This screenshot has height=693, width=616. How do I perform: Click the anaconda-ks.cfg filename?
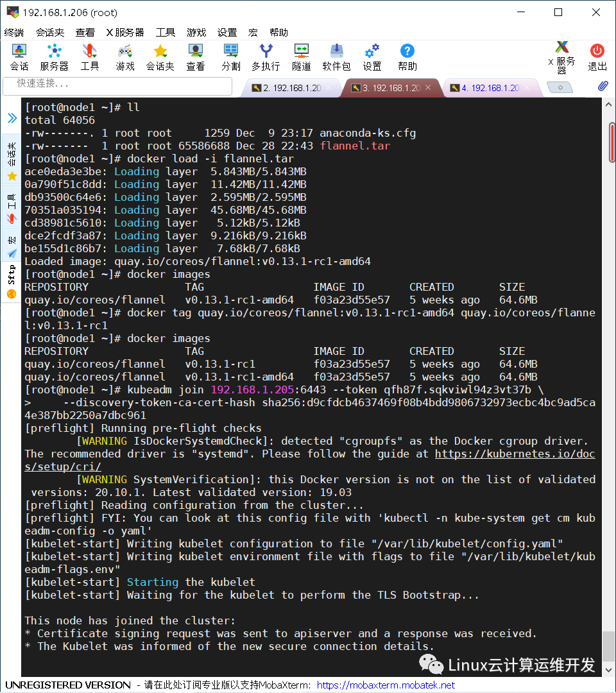(368, 133)
